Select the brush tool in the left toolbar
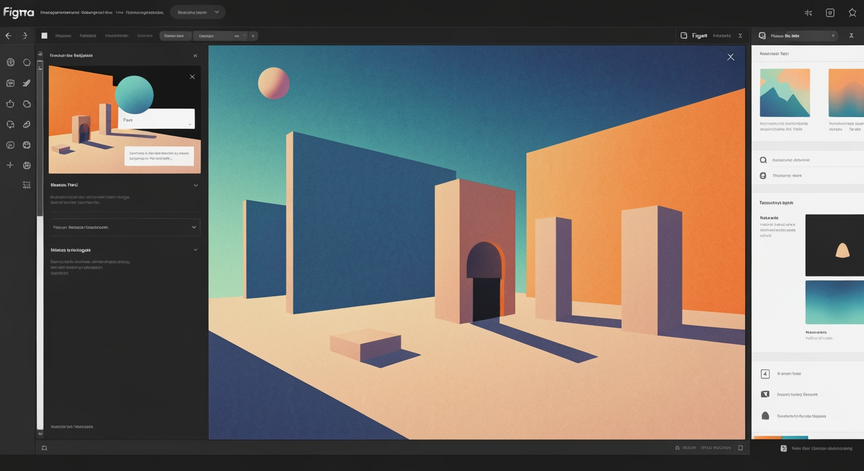Viewport: 864px width, 471px height. [x=26, y=83]
